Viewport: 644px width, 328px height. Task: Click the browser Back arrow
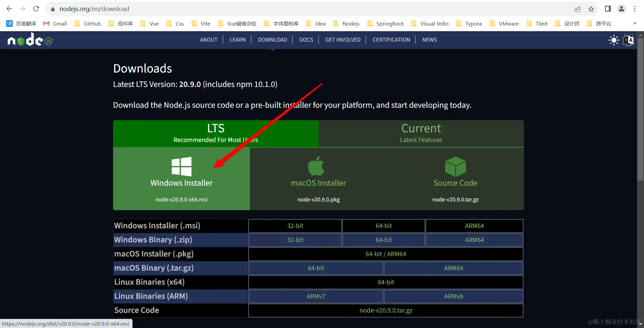(9, 9)
